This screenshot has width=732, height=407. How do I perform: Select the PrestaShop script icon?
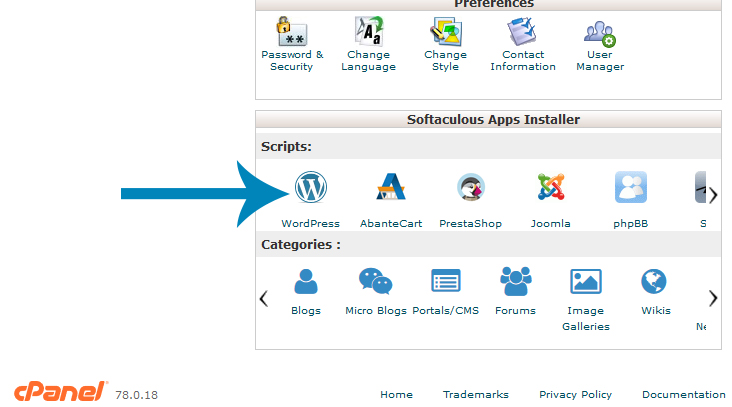[x=470, y=188]
